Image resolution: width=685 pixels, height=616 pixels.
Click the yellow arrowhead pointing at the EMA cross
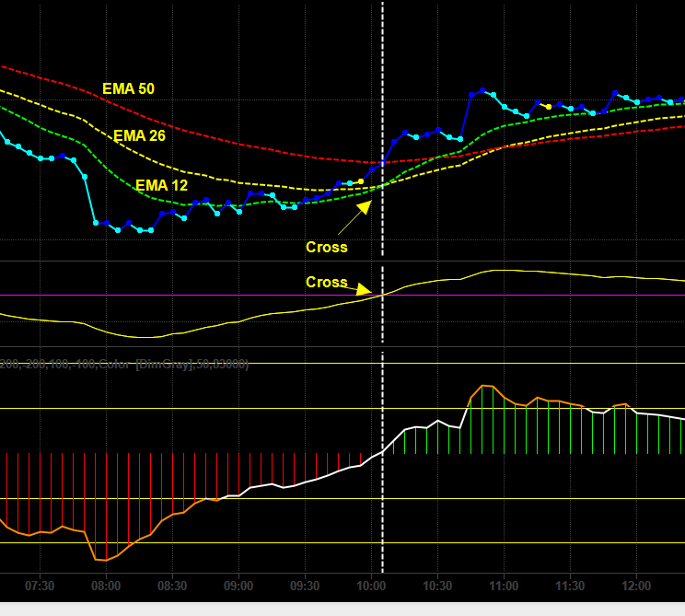click(x=365, y=207)
